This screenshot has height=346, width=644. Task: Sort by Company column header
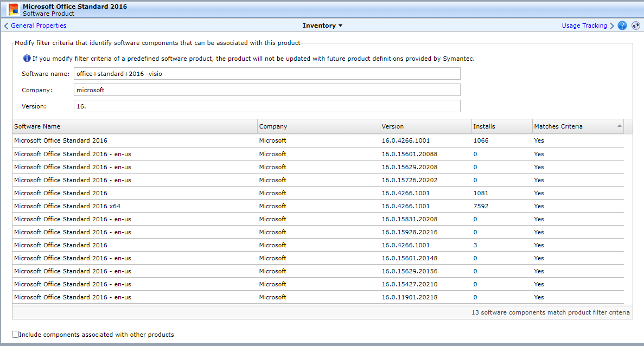pos(318,126)
